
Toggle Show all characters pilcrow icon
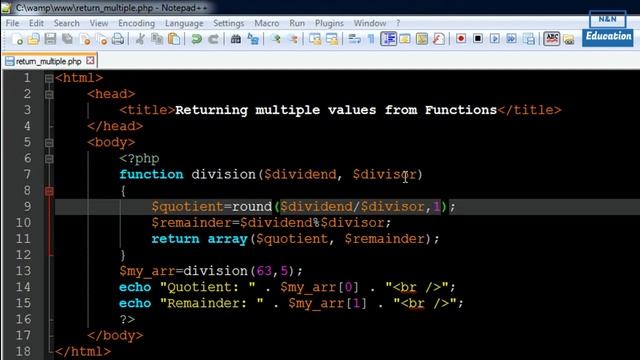pyautogui.click(x=371, y=39)
